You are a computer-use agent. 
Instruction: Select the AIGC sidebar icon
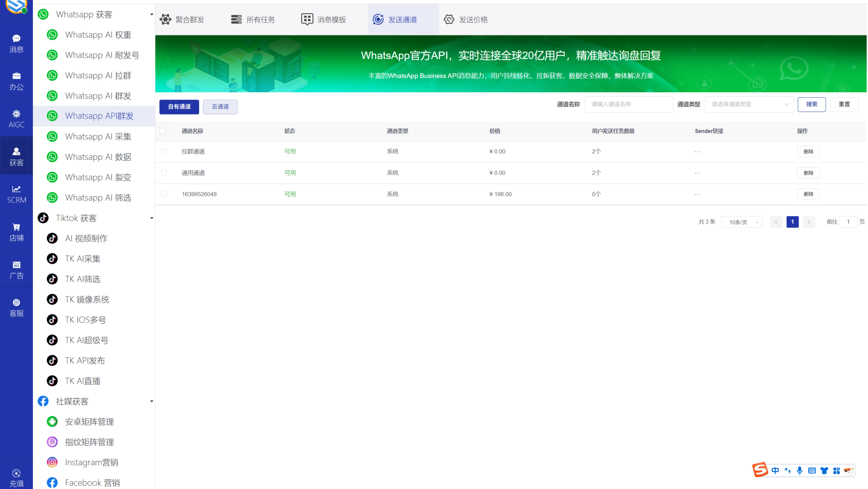click(16, 118)
